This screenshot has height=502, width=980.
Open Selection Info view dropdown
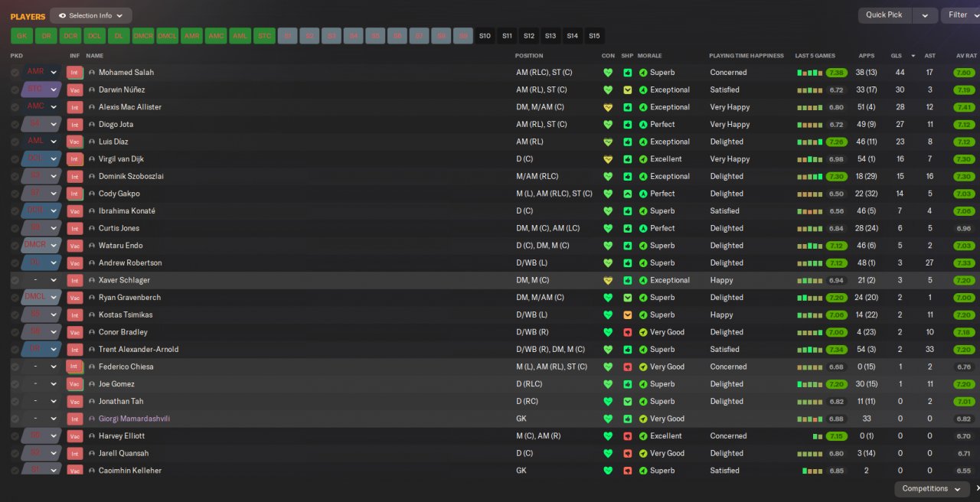coord(90,15)
